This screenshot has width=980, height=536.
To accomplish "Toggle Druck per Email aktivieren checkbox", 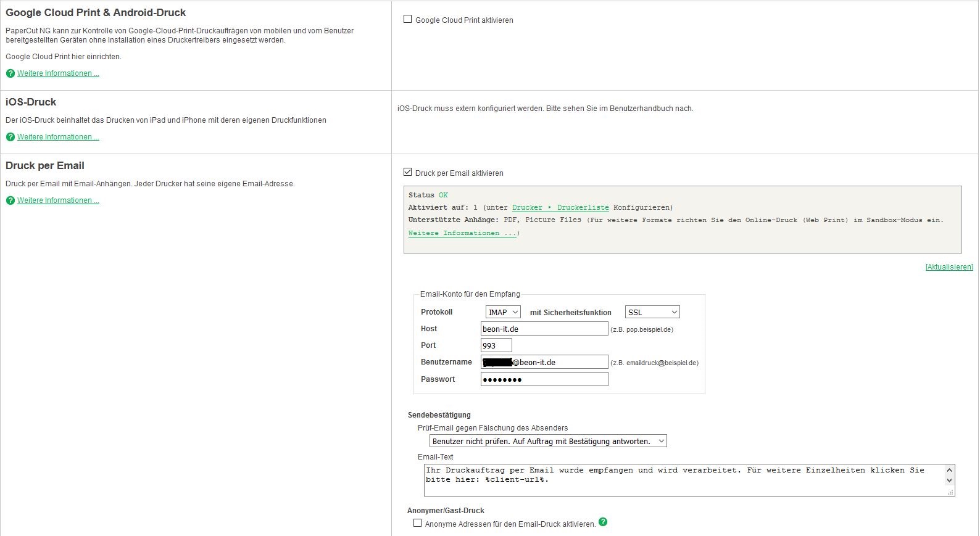I will click(407, 172).
